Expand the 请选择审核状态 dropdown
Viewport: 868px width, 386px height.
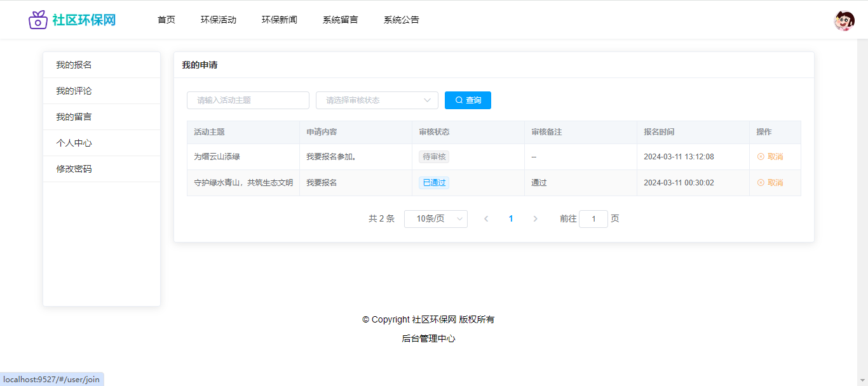(x=377, y=100)
